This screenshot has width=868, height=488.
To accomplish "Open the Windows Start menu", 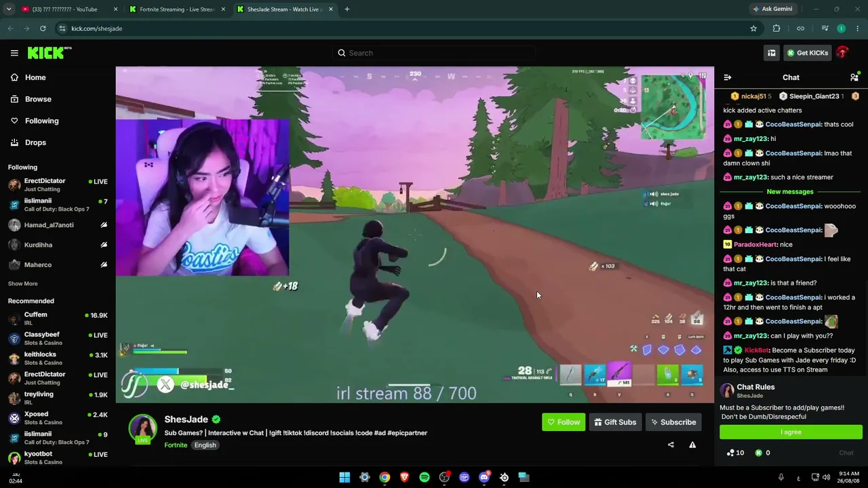I will [x=344, y=477].
